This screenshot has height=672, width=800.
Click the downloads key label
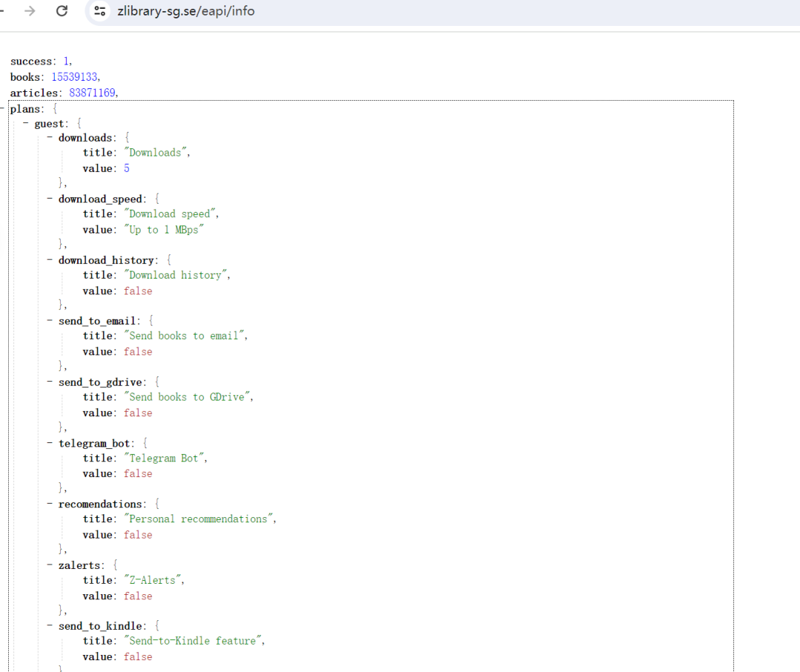[84, 138]
